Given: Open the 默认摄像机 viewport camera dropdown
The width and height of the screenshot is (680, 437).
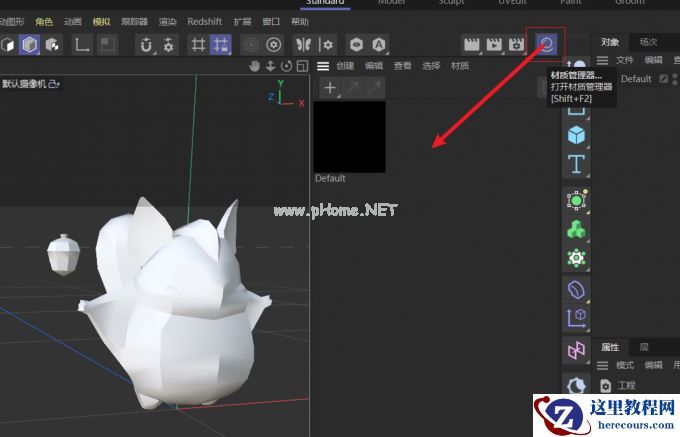Looking at the screenshot, I should coord(31,84).
